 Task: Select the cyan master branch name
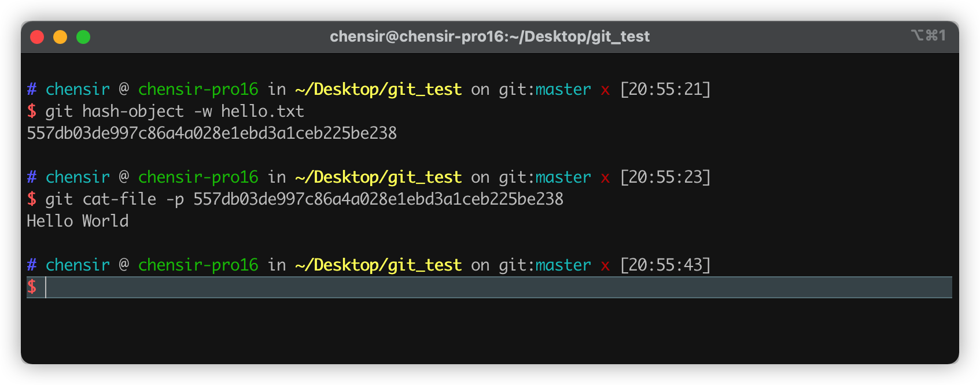(x=562, y=89)
